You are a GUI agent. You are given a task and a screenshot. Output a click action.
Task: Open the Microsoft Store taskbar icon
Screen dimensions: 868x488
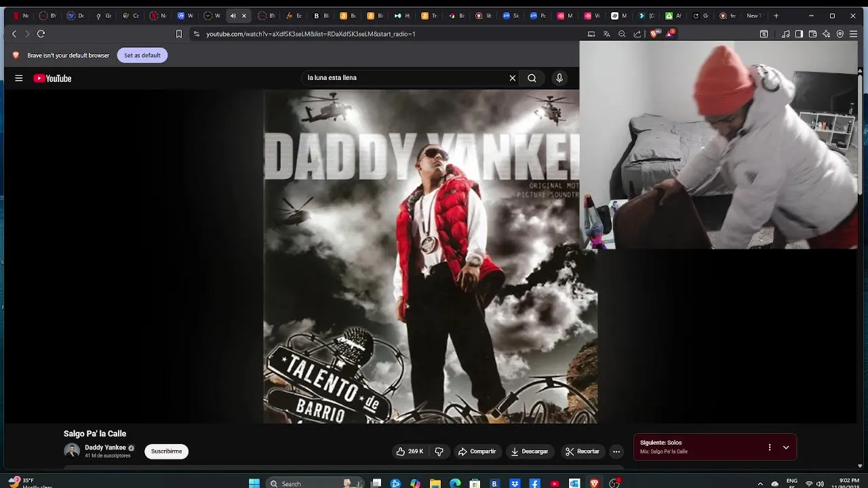pyautogui.click(x=475, y=483)
